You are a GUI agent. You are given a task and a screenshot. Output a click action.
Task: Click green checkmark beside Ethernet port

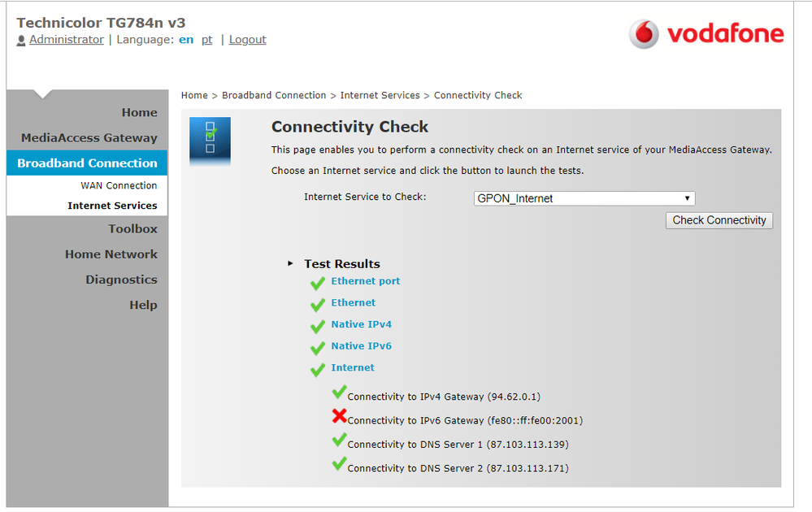point(318,284)
